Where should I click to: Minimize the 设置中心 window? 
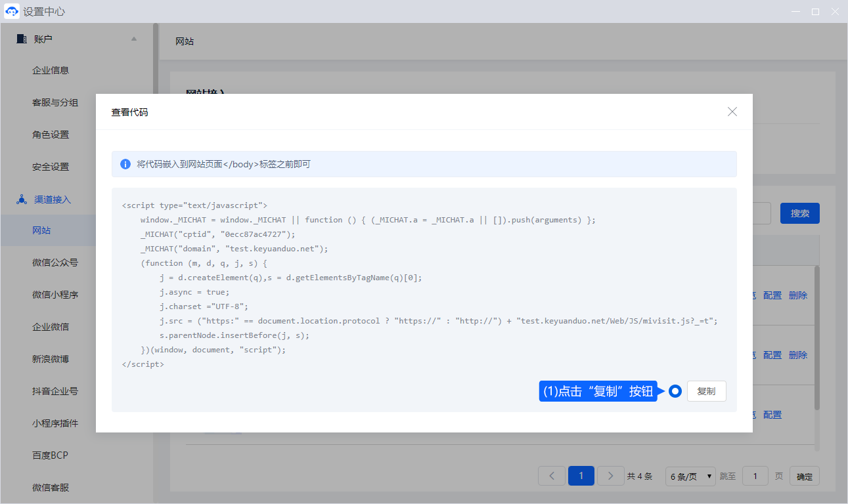(x=795, y=12)
